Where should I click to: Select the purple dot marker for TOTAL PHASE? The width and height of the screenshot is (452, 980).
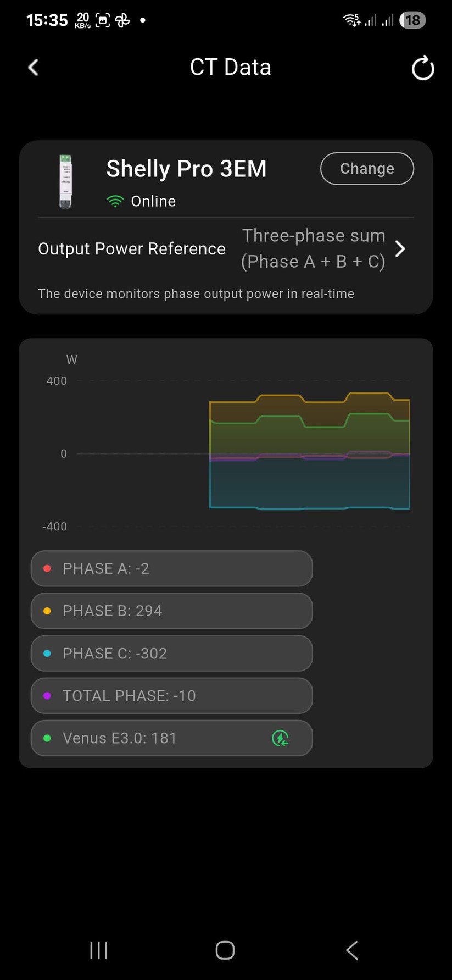coord(47,695)
